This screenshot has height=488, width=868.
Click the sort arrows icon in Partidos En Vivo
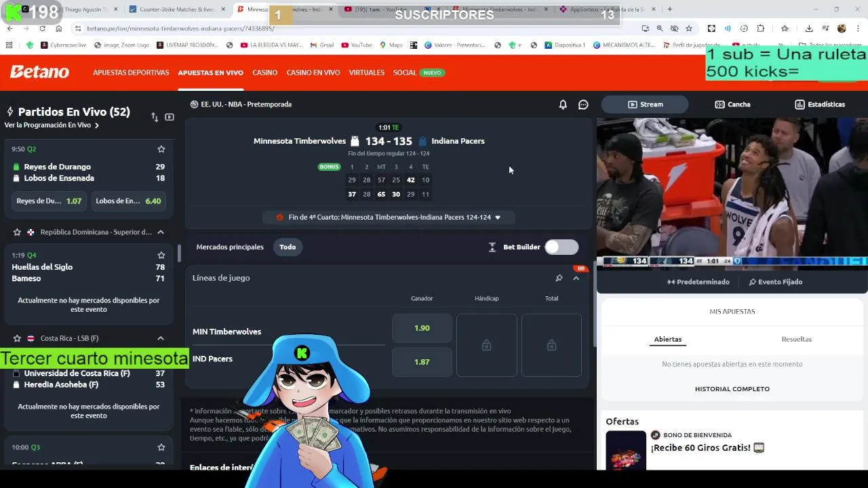point(155,117)
